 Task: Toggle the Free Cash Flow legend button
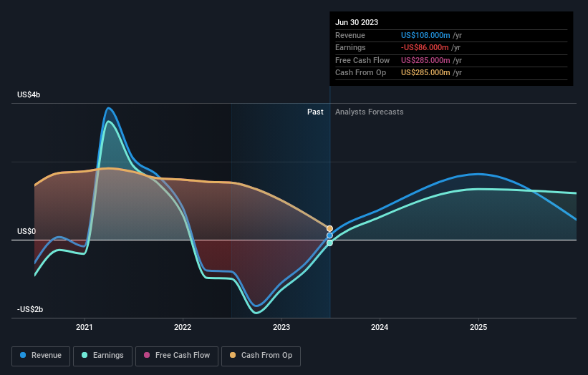[177, 356]
